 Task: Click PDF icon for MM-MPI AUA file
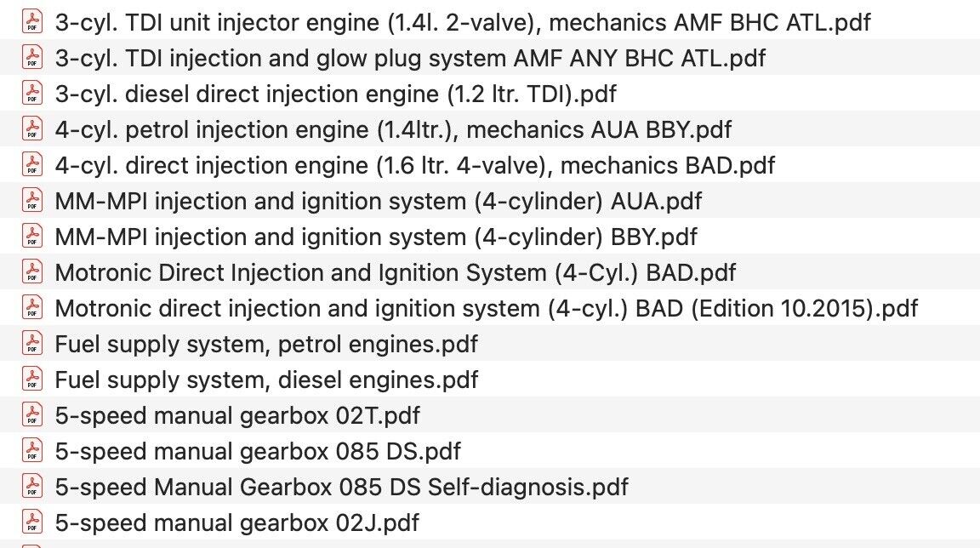click(x=31, y=201)
